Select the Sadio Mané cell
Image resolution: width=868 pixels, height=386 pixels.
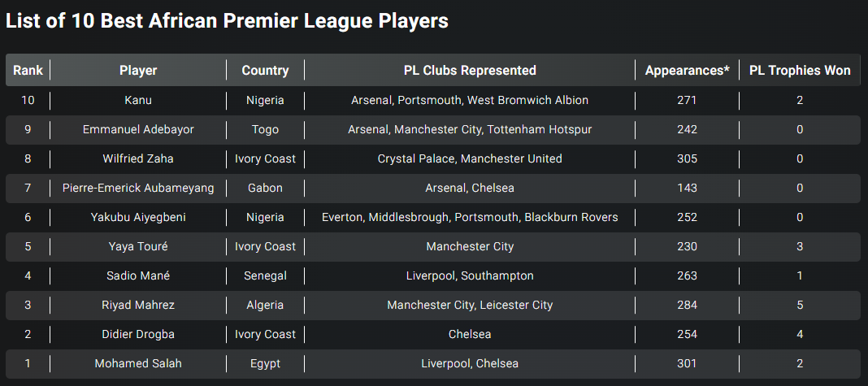138,275
